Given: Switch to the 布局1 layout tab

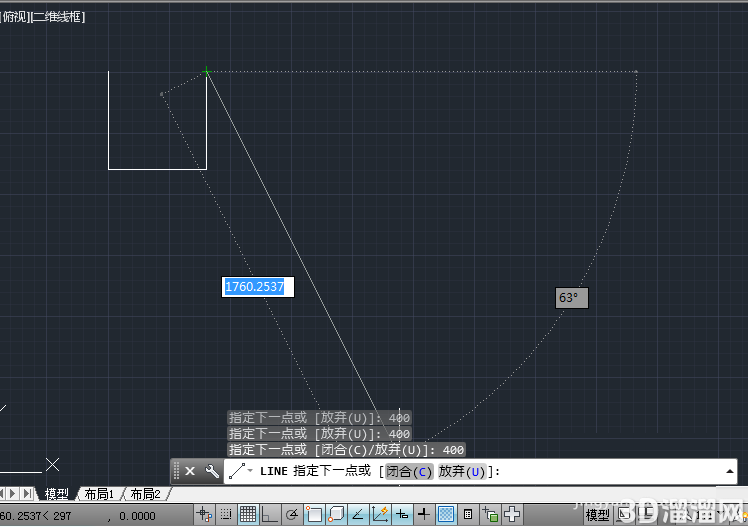Looking at the screenshot, I should pyautogui.click(x=99, y=494).
